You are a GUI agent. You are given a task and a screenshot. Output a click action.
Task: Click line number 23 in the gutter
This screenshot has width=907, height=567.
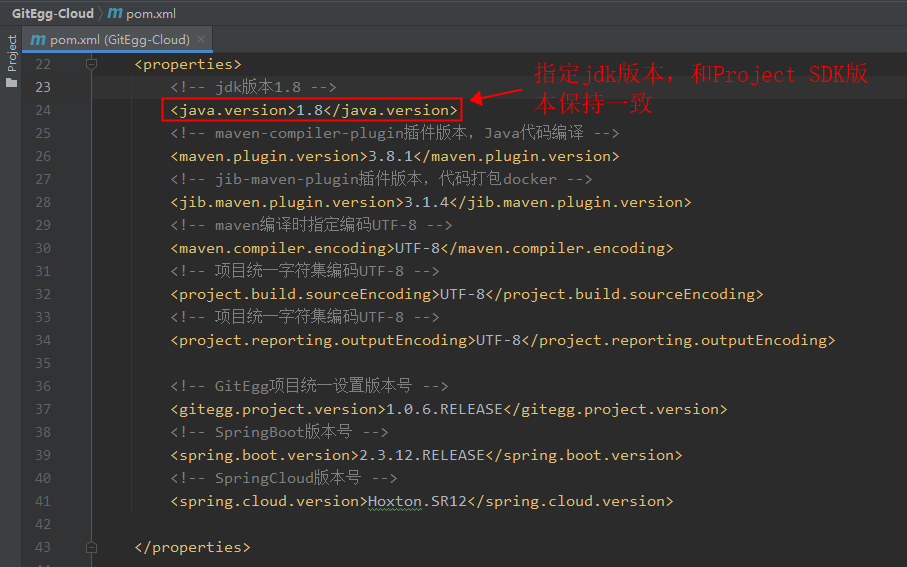(43, 87)
